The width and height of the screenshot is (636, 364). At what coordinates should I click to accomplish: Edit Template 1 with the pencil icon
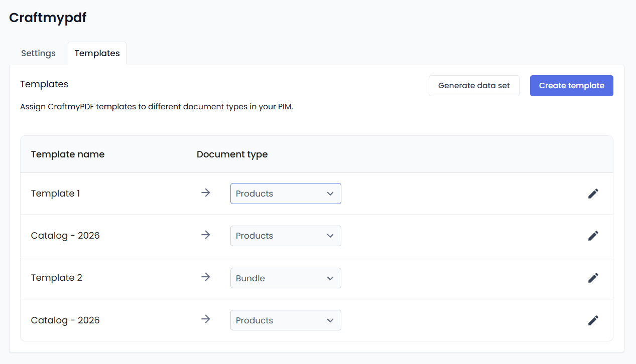593,194
